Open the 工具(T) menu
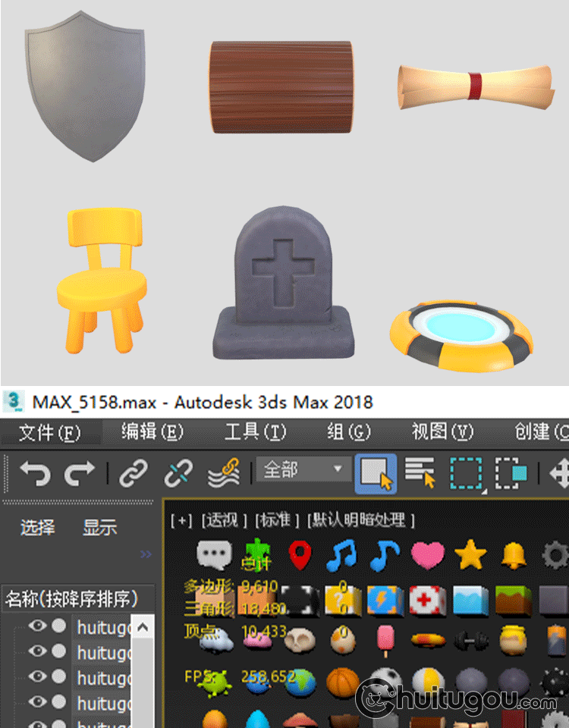Image resolution: width=569 pixels, height=728 pixels. 255,431
